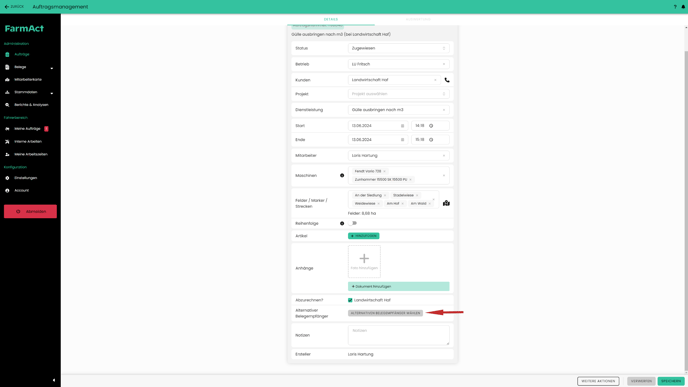The height and width of the screenshot is (387, 688).
Task: Show info icon next to Maschinen
Action: pyautogui.click(x=342, y=176)
